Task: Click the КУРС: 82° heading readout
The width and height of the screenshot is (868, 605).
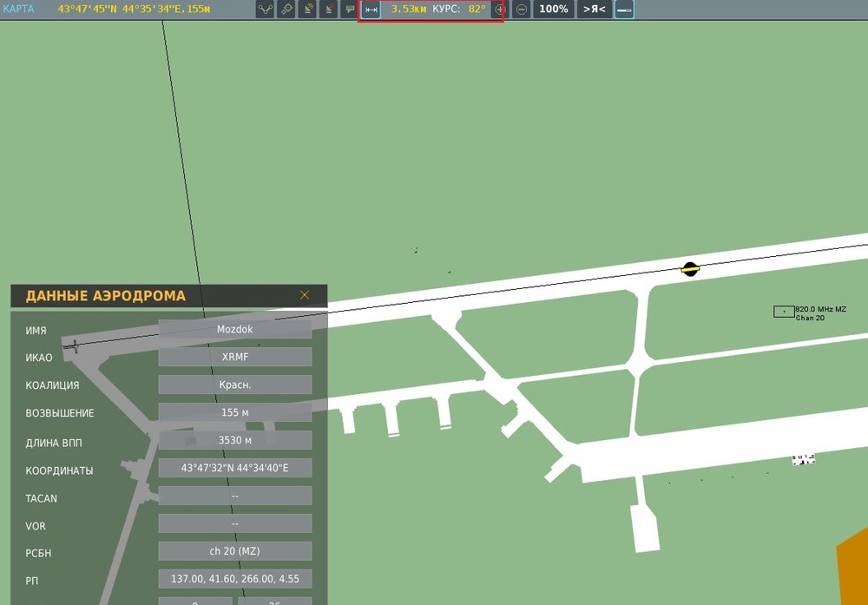Action: pyautogui.click(x=459, y=10)
